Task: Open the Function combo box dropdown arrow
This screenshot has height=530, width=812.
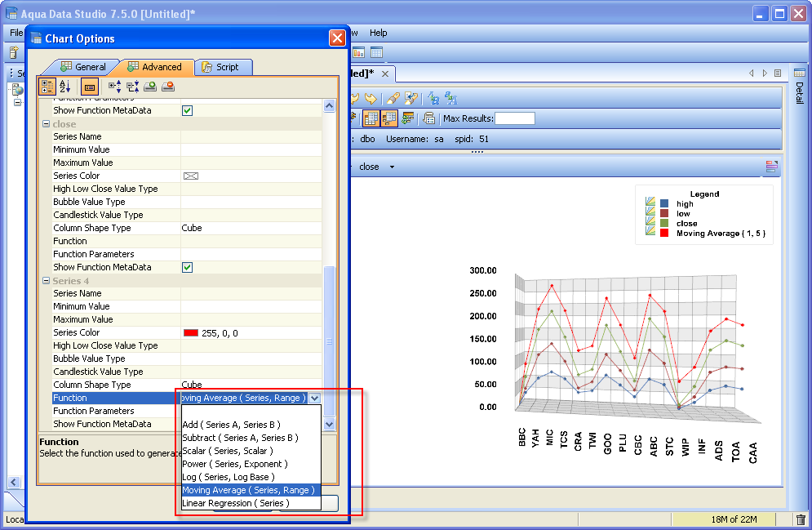Action: 314,398
